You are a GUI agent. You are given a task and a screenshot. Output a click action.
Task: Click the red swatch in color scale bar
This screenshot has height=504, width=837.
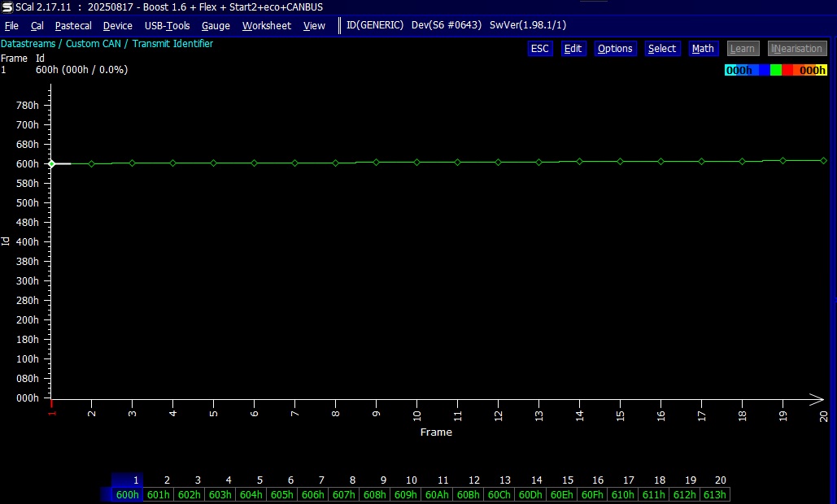click(x=787, y=71)
